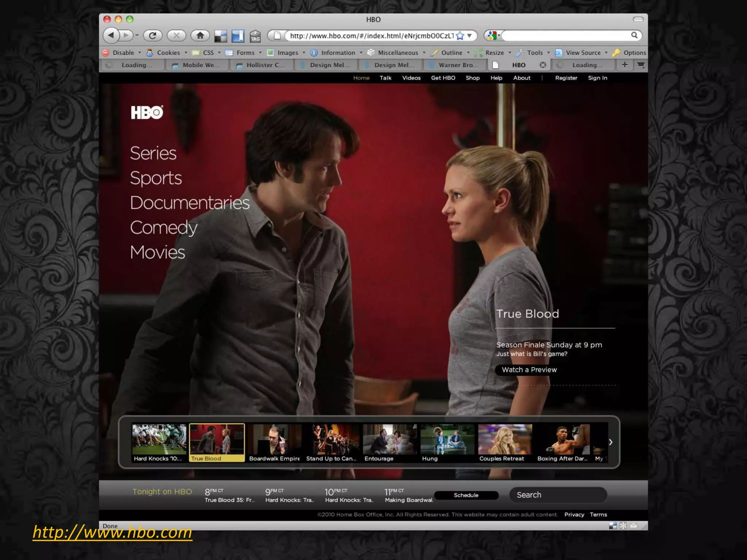Screen dimensions: 747x560
Task: Click the Watch a Preview button
Action: coord(529,370)
